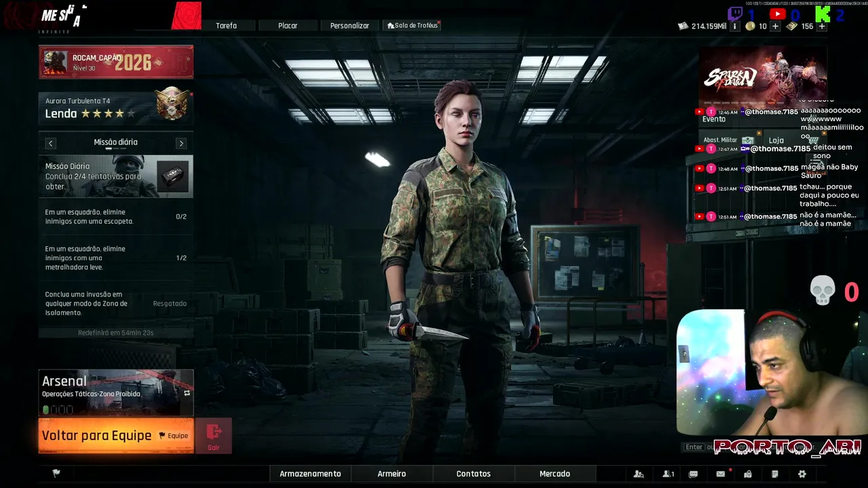868x488 pixels.
Task: Click the female operator character model
Action: (x=462, y=271)
